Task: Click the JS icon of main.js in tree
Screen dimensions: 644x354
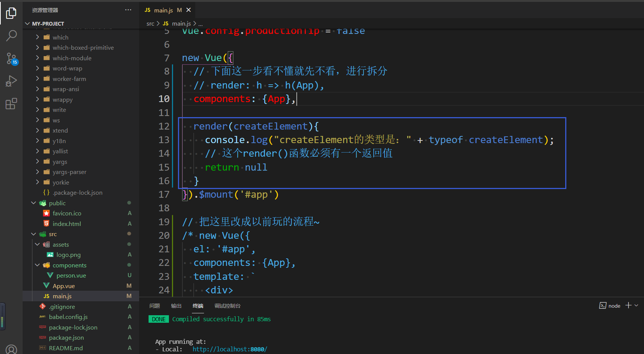Action: coord(46,296)
